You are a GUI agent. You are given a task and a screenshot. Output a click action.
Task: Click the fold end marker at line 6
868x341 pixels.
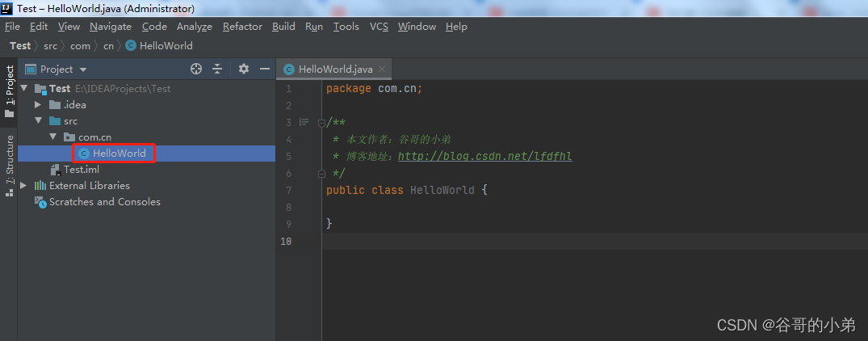point(321,173)
